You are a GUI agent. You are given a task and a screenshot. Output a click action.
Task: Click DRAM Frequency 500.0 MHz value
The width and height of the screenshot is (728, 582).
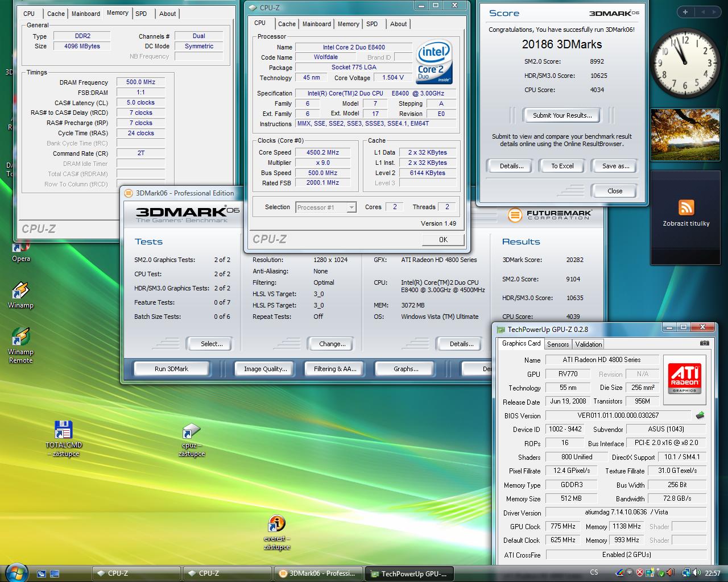[x=140, y=82]
